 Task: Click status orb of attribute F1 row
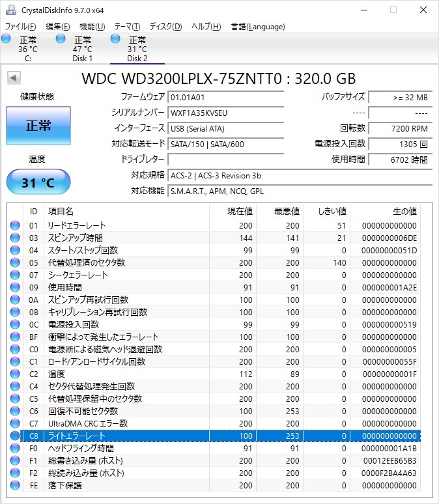15,460
